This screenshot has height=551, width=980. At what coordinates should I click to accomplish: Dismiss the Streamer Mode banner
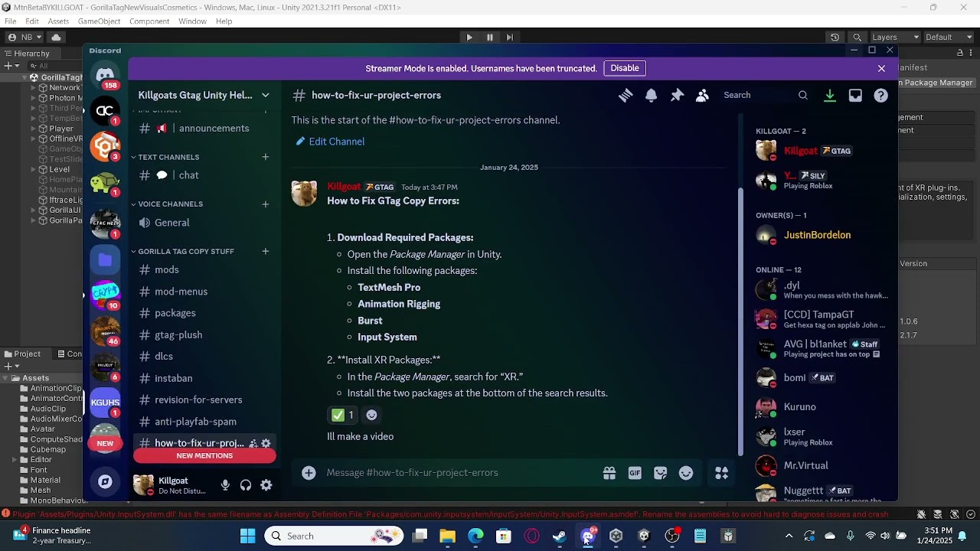[x=881, y=68]
